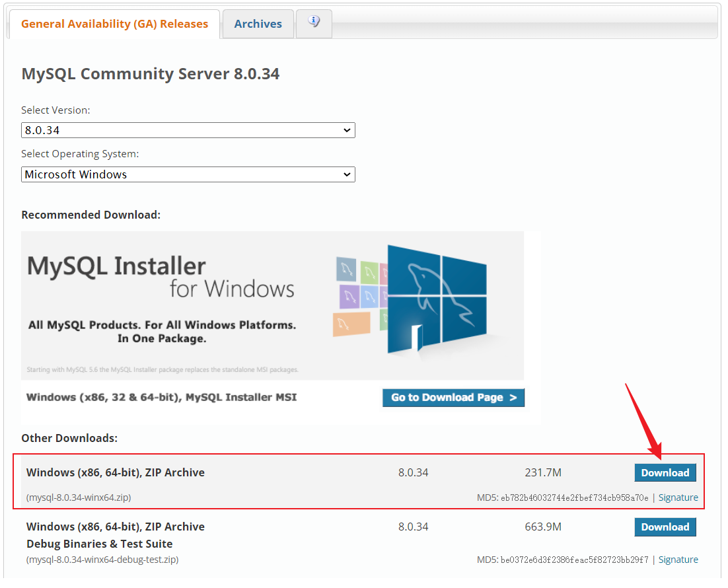The height and width of the screenshot is (588, 728).
Task: Click the Recommended Download: heading
Action: [x=91, y=215]
